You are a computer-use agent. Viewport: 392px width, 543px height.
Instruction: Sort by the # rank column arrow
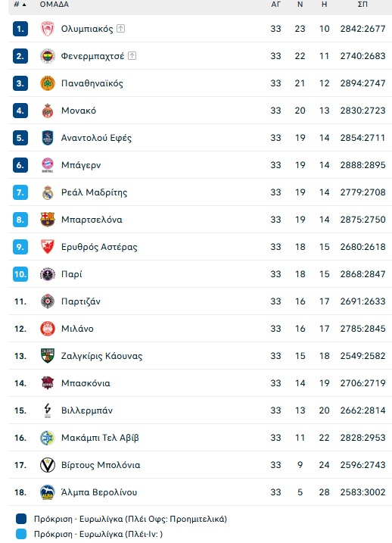(x=24, y=5)
